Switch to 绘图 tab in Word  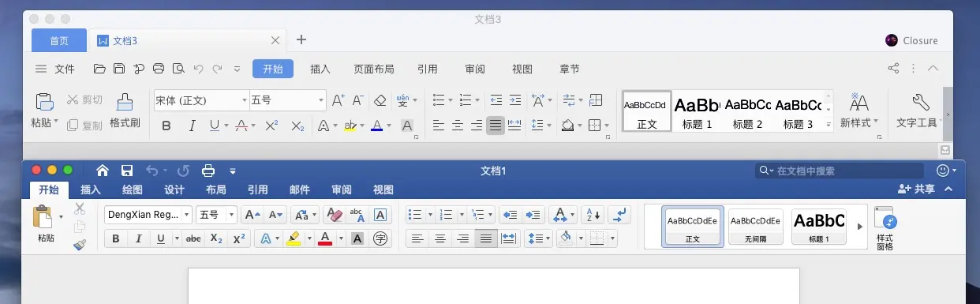pyautogui.click(x=133, y=190)
